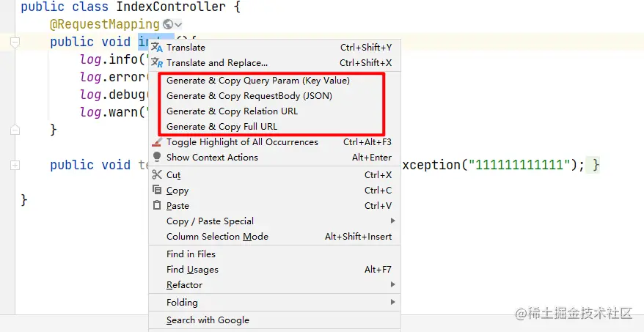Screen dimensions: 644x332
Task: Select Generate & Copy Query Param (Key Value)
Action: pyautogui.click(x=257, y=81)
